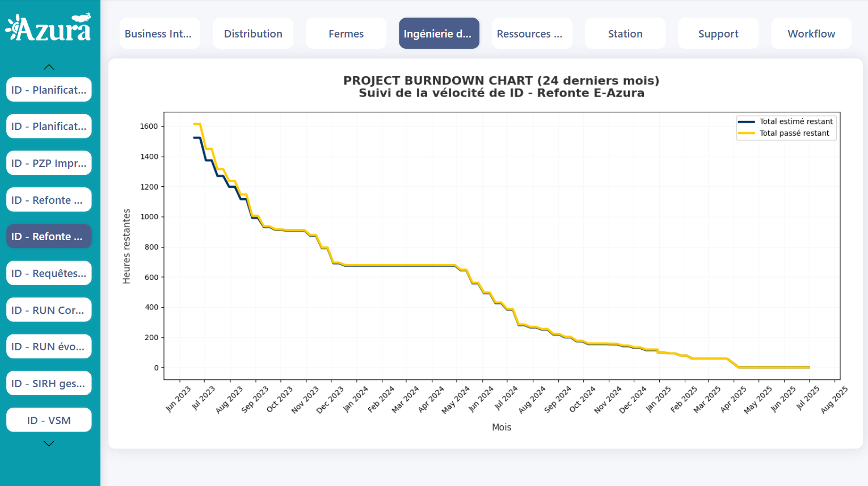Screen dimensions: 868x486
Task: Select the Fermes tab
Action: tap(346, 33)
